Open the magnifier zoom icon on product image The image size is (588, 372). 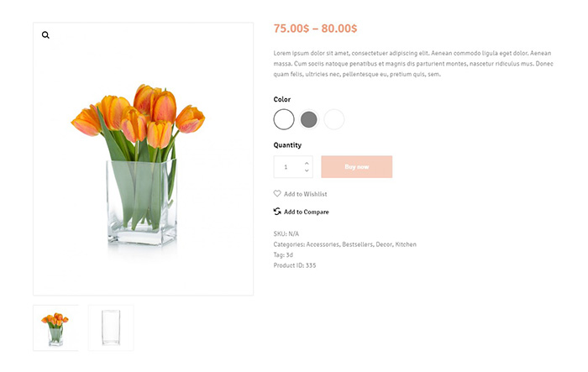click(45, 35)
